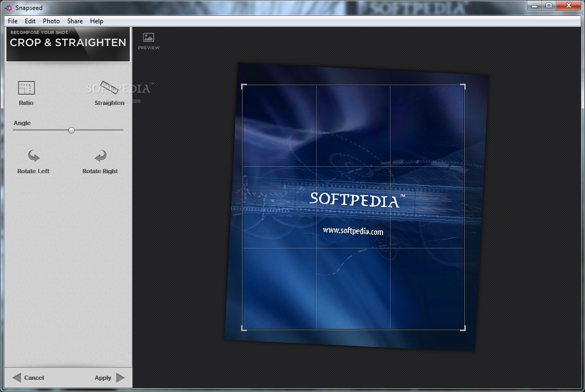
Task: Click the CROP & STRAIGHTEN panel header
Action: [x=68, y=44]
